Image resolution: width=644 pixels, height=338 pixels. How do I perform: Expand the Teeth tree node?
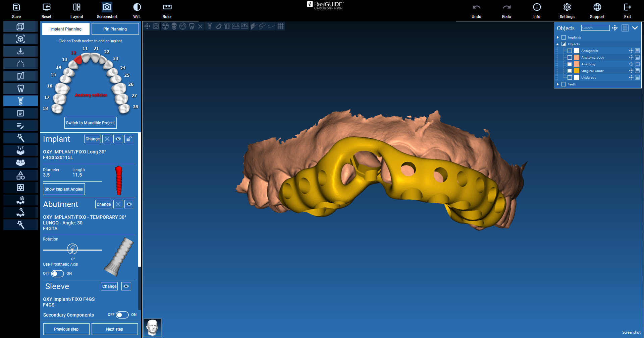(558, 84)
